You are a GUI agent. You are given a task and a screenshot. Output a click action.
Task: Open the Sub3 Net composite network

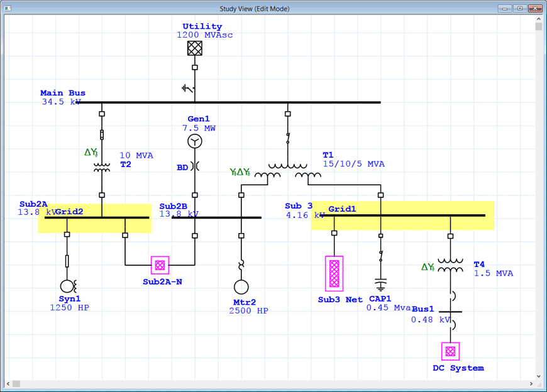[x=334, y=273]
